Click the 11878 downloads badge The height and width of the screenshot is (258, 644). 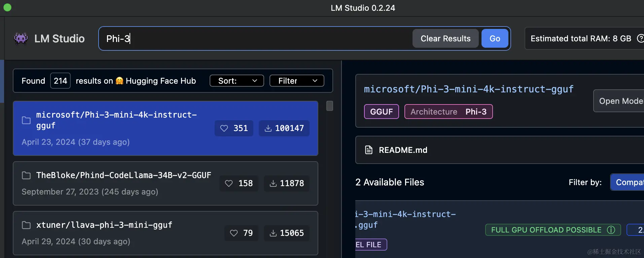click(x=287, y=183)
